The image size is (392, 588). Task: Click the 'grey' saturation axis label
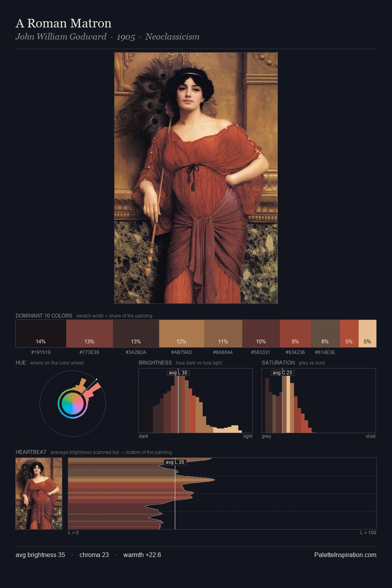pos(267,436)
